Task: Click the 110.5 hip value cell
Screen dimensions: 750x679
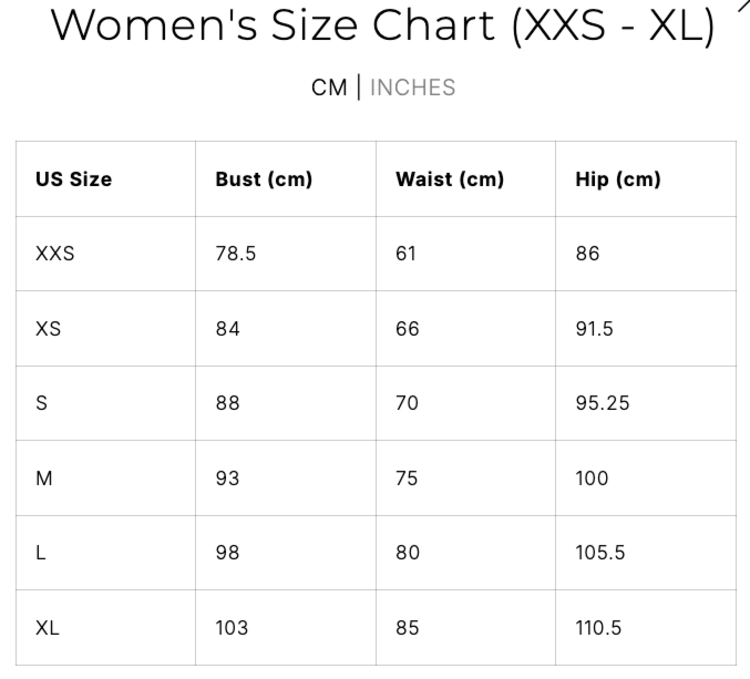Action: coord(598,628)
